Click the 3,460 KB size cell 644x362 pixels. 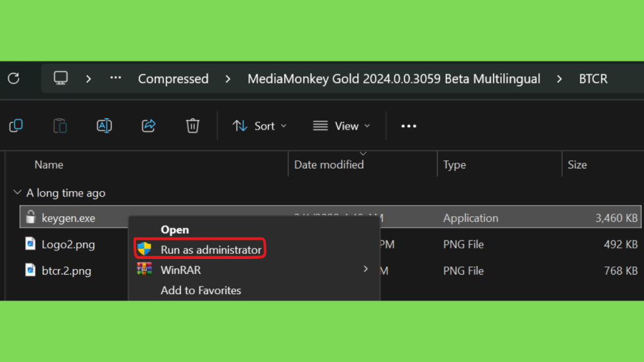[616, 218]
